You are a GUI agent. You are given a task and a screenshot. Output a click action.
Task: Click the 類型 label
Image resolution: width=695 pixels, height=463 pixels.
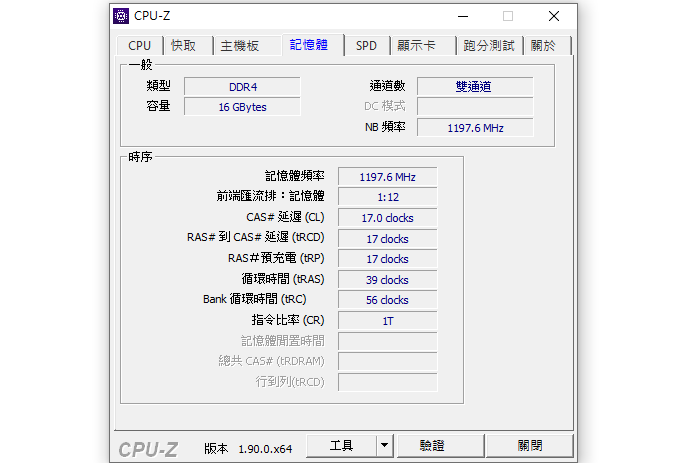(x=158, y=86)
